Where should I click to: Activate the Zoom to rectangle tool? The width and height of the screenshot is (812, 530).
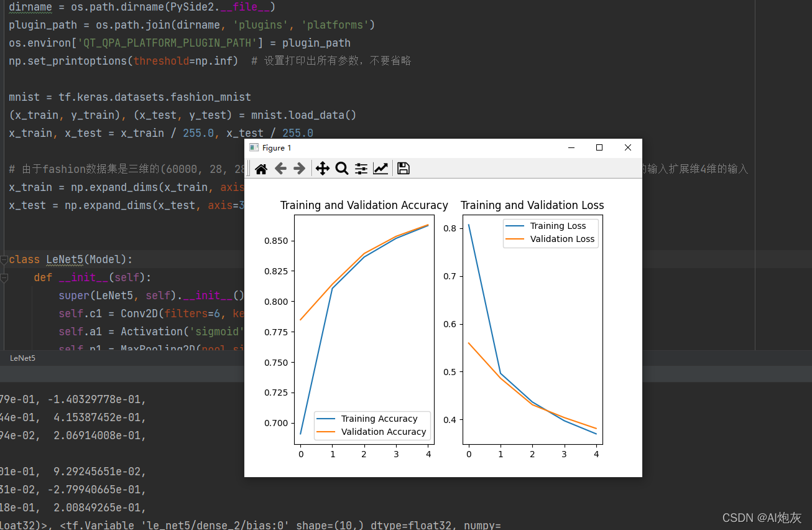341,169
